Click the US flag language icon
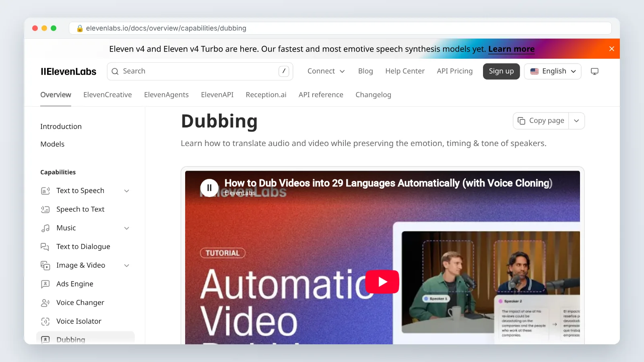The width and height of the screenshot is (644, 362). click(x=535, y=71)
